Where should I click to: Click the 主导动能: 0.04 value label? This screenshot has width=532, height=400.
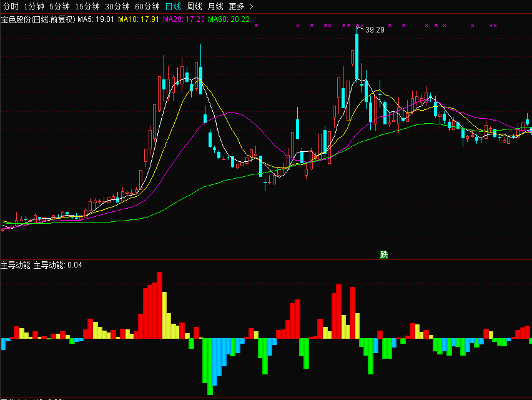(x=57, y=265)
